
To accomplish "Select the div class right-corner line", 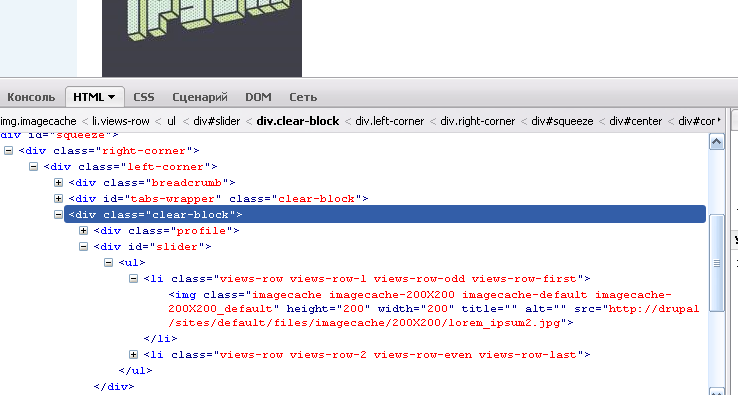I will 109,151.
